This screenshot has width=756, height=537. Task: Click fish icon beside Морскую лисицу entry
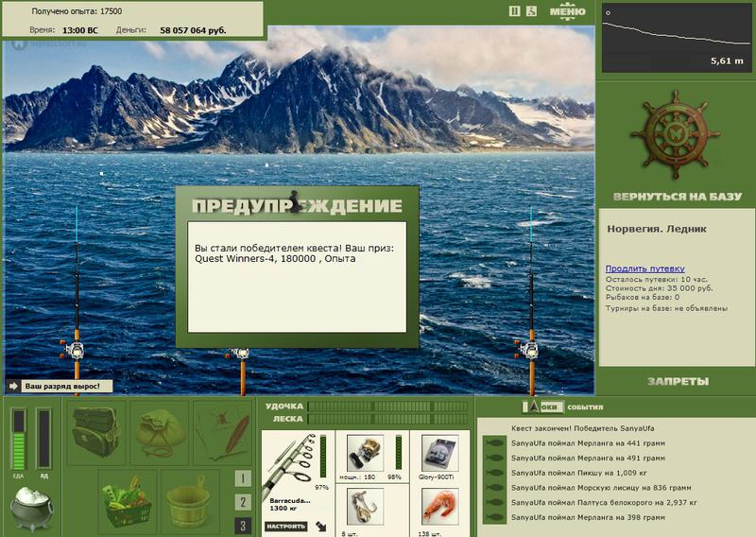coord(494,488)
